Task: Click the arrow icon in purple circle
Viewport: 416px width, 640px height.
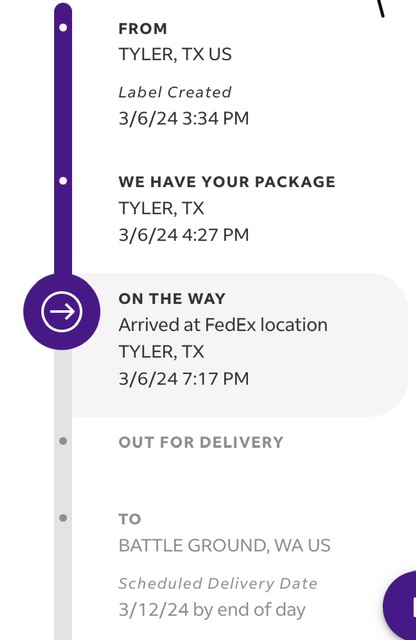Action: [x=62, y=312]
